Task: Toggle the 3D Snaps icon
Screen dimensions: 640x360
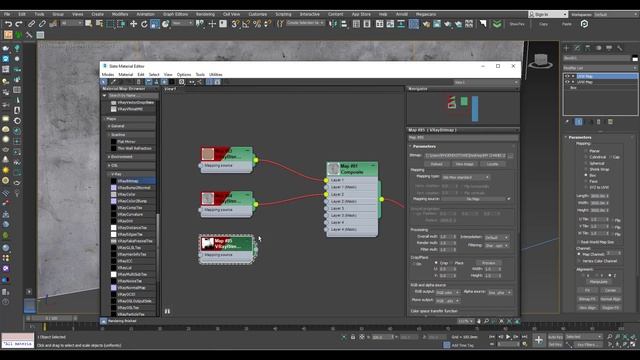Action: coord(236,24)
